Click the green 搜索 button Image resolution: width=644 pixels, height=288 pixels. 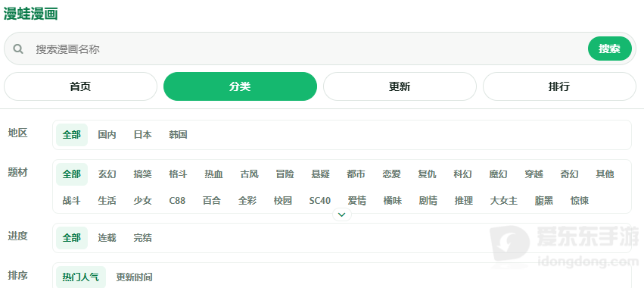[609, 49]
